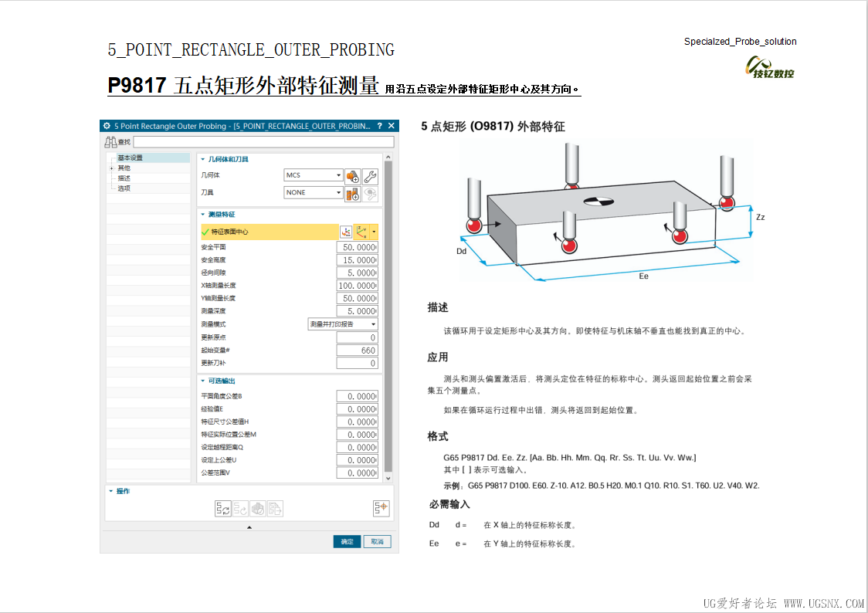Click the Replay icon under 操作
The image size is (868, 613).
[x=240, y=509]
